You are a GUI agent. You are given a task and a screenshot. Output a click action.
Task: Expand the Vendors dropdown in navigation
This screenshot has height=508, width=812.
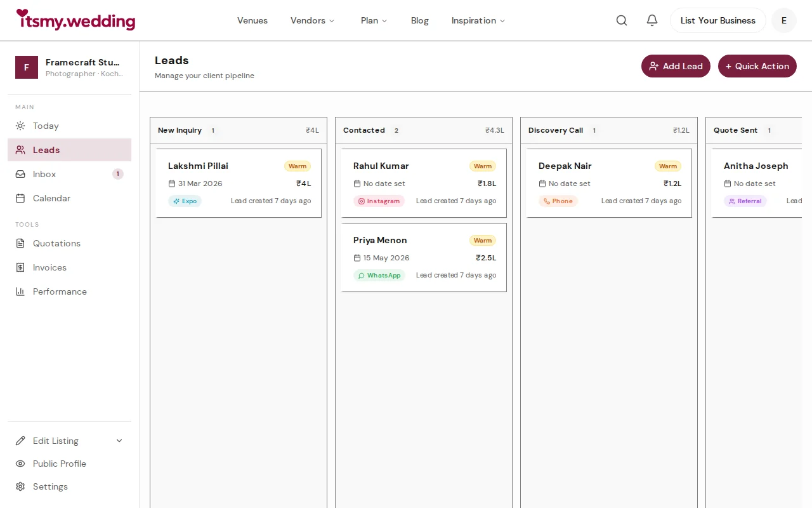click(x=312, y=20)
